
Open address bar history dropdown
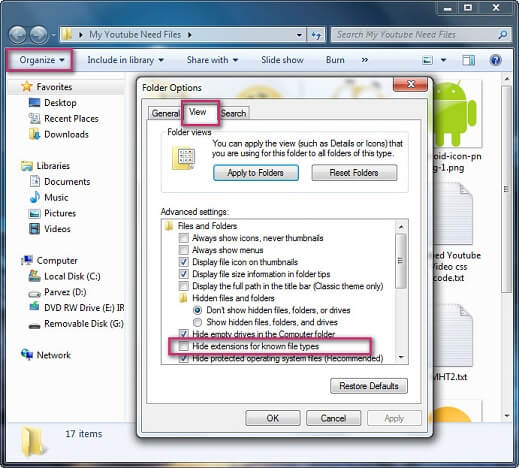click(299, 35)
